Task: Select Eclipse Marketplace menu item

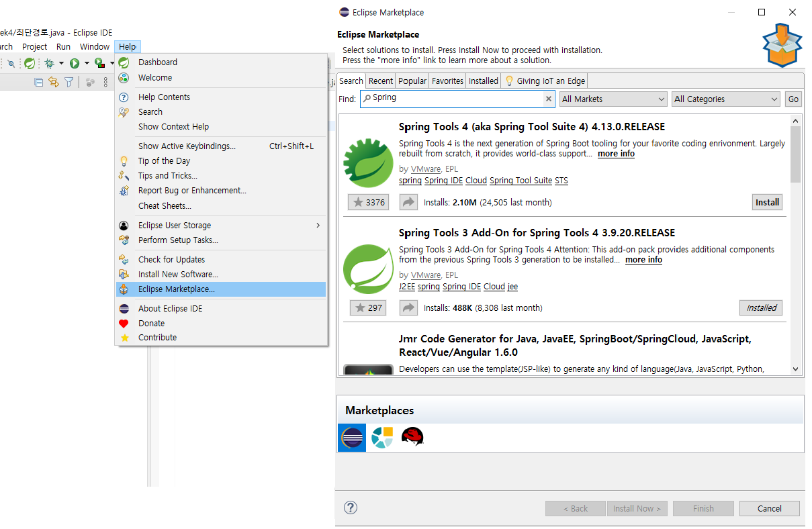Action: (220, 289)
